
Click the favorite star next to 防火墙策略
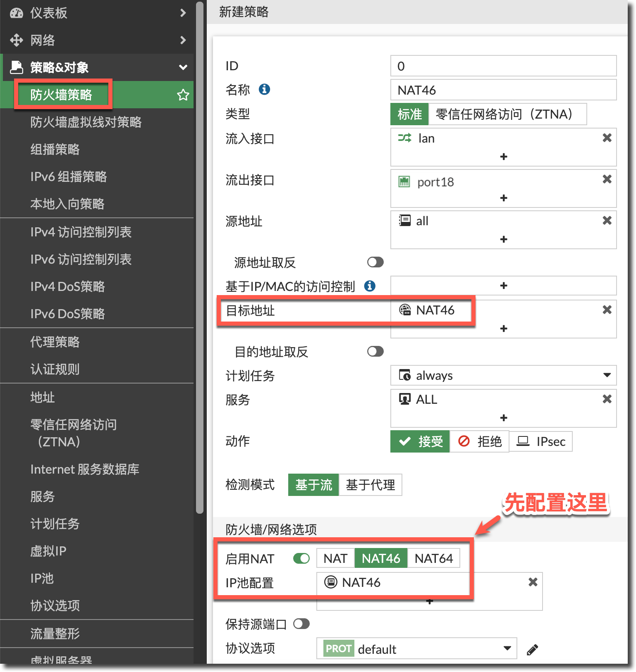pos(183,95)
